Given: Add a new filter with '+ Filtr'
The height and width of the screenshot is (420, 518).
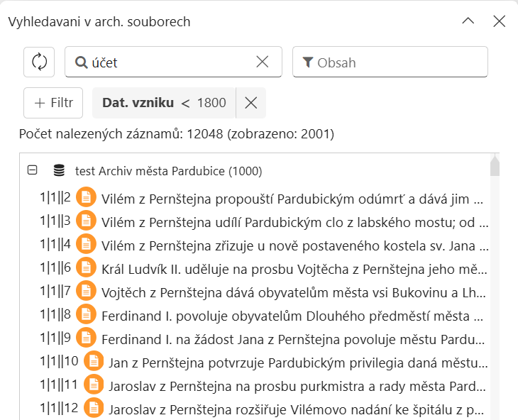Looking at the screenshot, I should pos(53,103).
